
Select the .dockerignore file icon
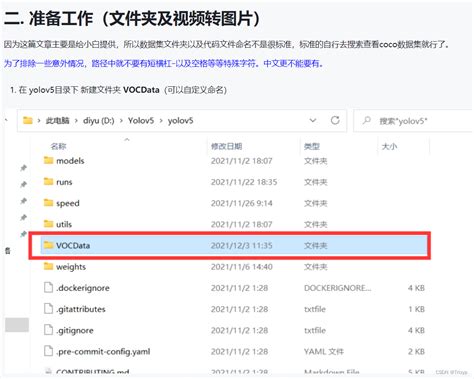click(49, 288)
